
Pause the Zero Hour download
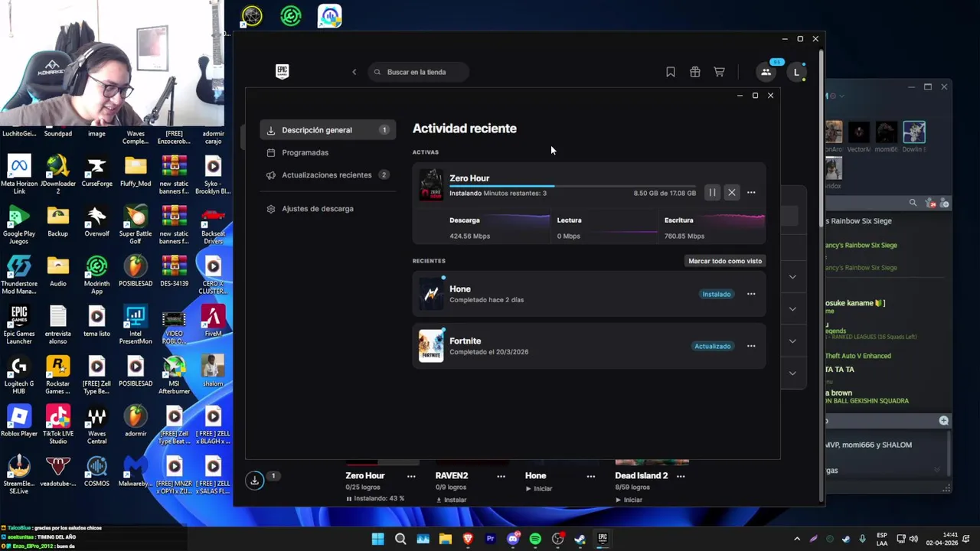coord(712,193)
